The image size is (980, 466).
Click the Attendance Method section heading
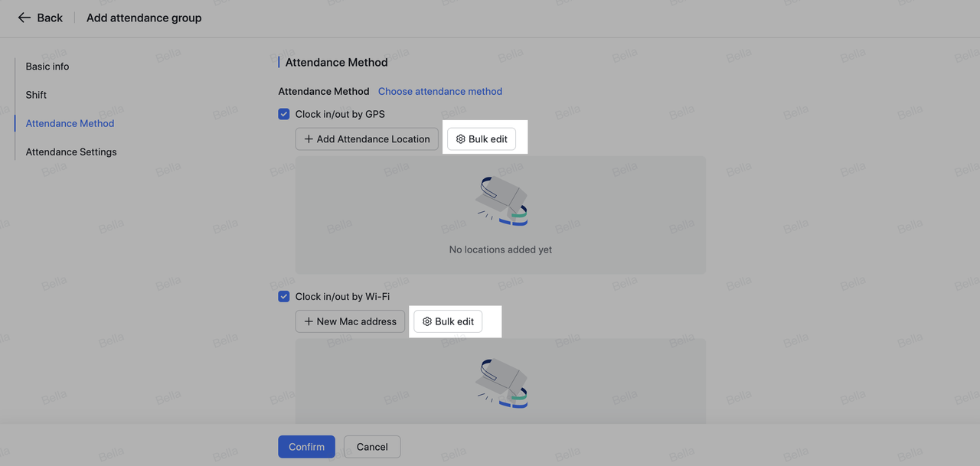pos(336,62)
